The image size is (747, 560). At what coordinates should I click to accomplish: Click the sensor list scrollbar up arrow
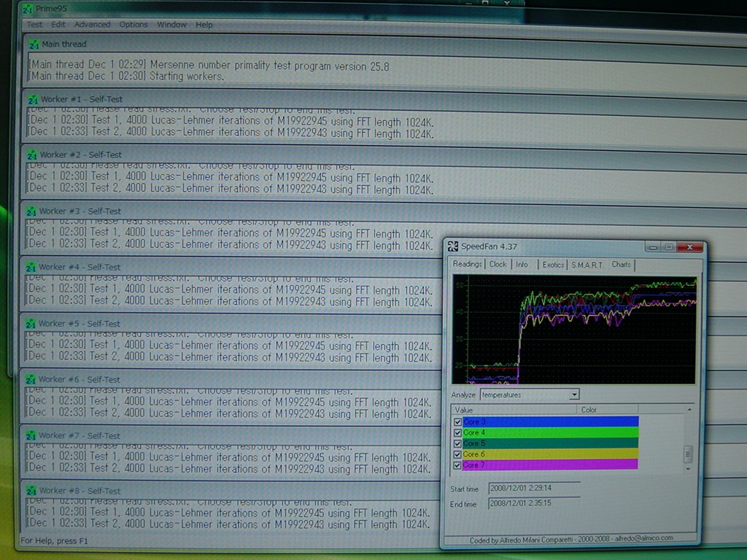point(689,410)
